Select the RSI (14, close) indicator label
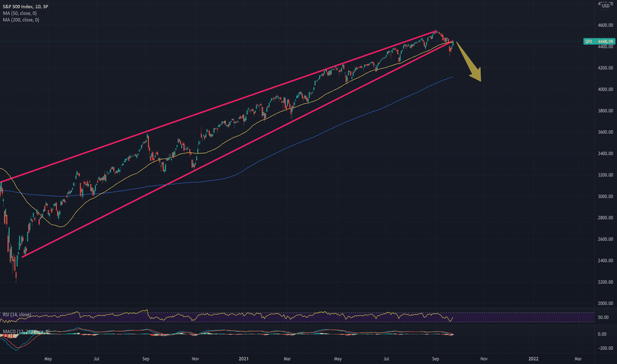The height and width of the screenshot is (364, 617). [17, 315]
